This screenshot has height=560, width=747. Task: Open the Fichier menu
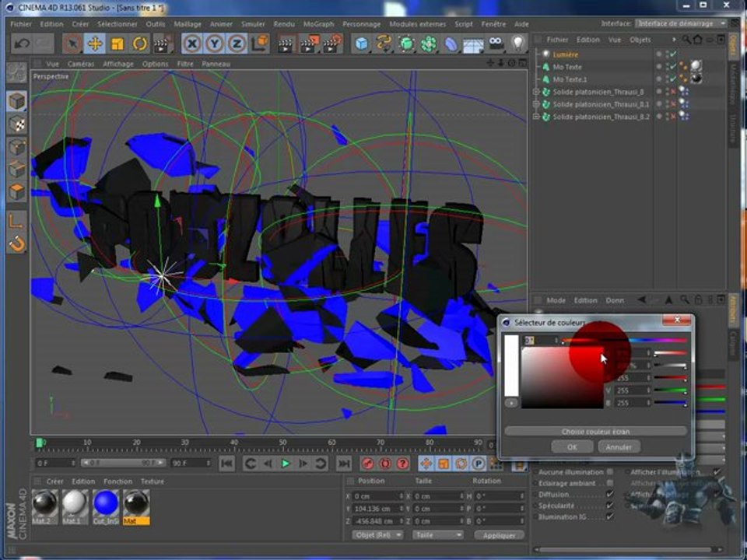(21, 24)
